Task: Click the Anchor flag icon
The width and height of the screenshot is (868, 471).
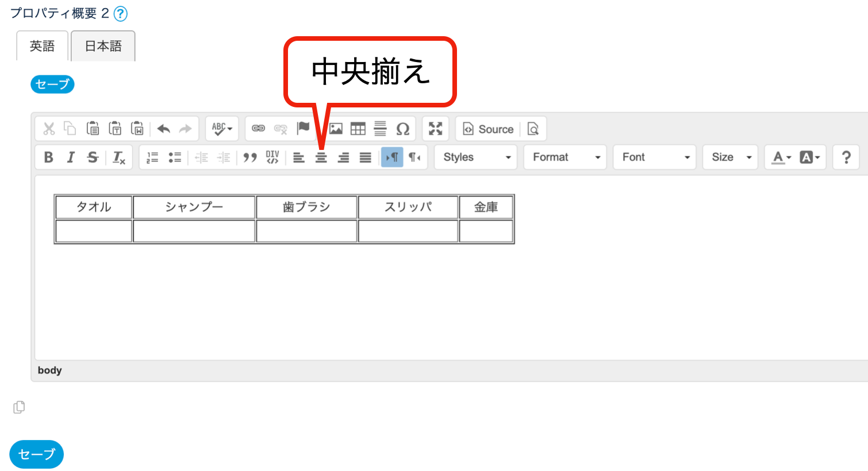Action: click(x=303, y=128)
